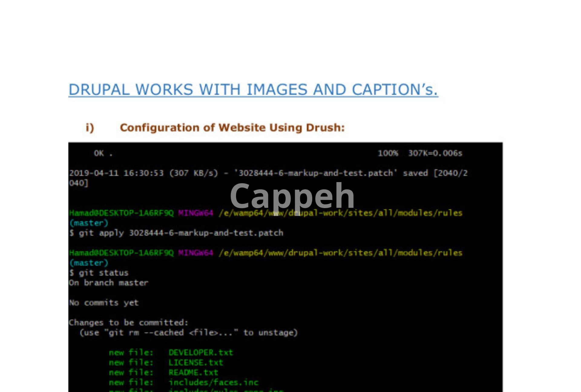
Task: Click the DRUPAL WORKS WITH IMAGES heading link
Action: click(253, 90)
